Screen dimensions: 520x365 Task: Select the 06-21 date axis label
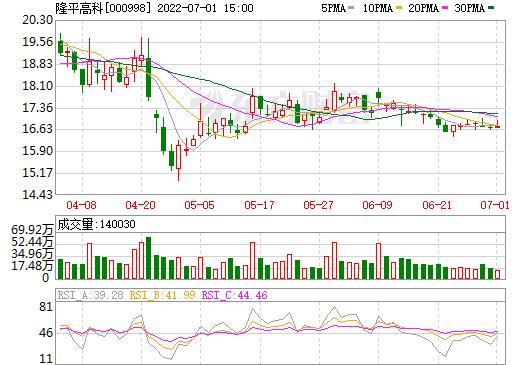437,205
